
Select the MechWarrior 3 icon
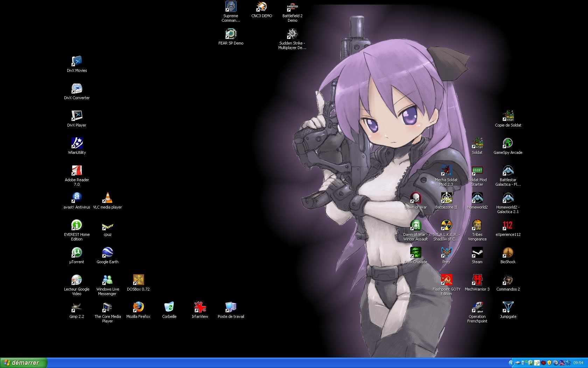(477, 280)
